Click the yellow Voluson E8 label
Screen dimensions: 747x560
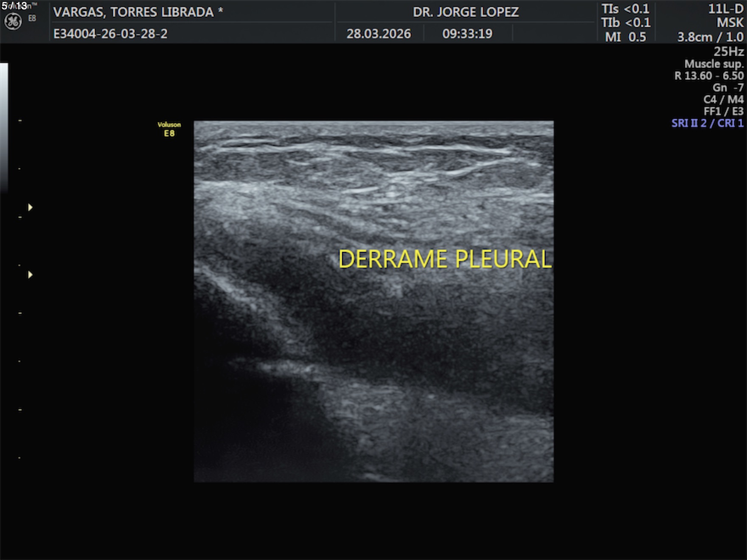[169, 129]
